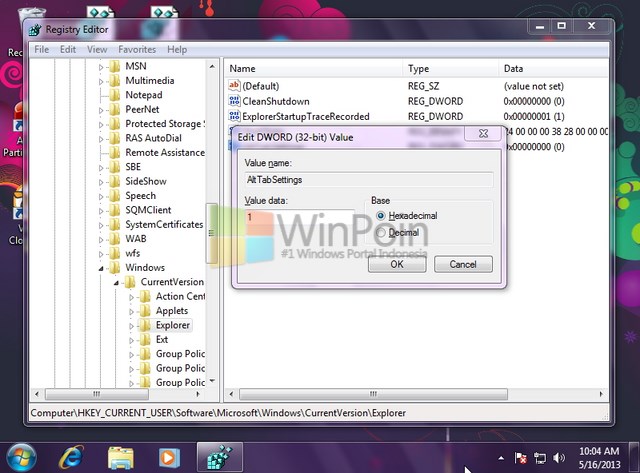Click the (Default) string value icon
Viewport: 640px width, 473px height.
pyautogui.click(x=234, y=86)
